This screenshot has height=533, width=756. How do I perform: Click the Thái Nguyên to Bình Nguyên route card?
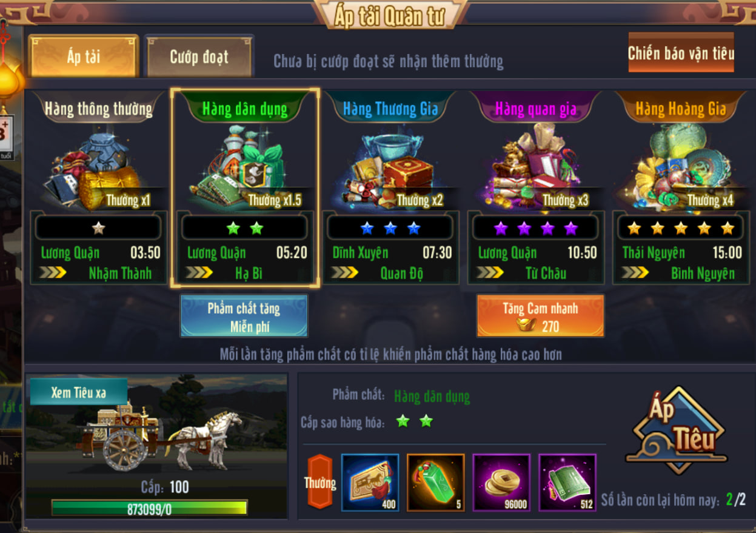pyautogui.click(x=681, y=248)
